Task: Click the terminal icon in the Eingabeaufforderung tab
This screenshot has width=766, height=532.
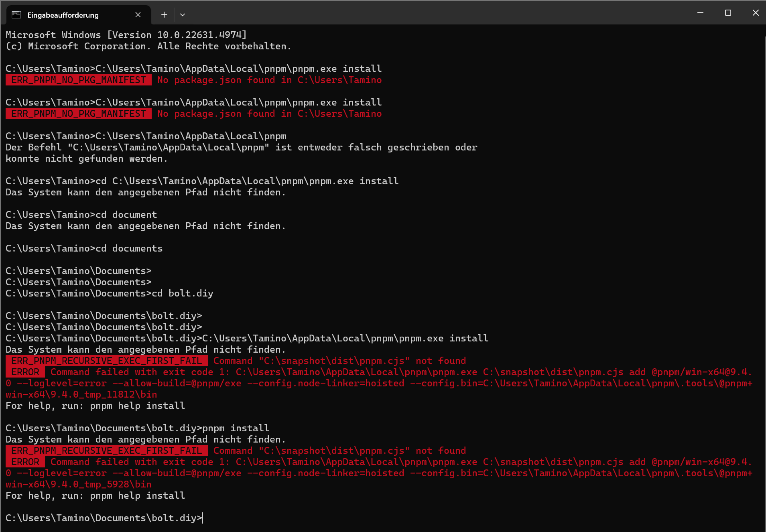Action: 16,15
